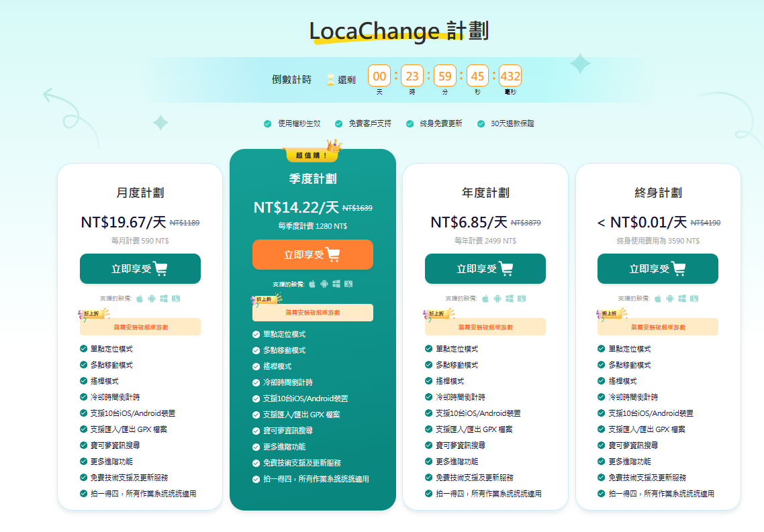The width and height of the screenshot is (764, 532).
Task: Click 終身使用費用為 3590 NT$ text
Action: pos(658,241)
